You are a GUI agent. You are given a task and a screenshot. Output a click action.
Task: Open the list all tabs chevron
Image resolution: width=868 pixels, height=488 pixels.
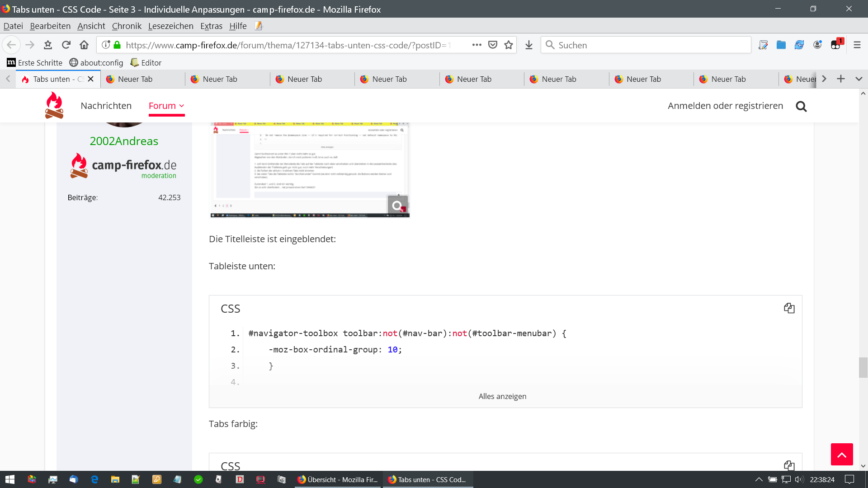[859, 79]
